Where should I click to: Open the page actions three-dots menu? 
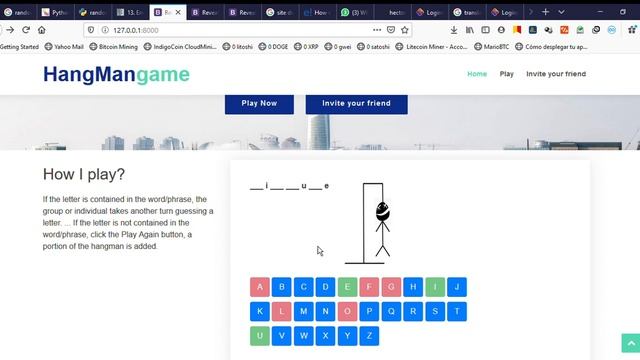tap(377, 30)
